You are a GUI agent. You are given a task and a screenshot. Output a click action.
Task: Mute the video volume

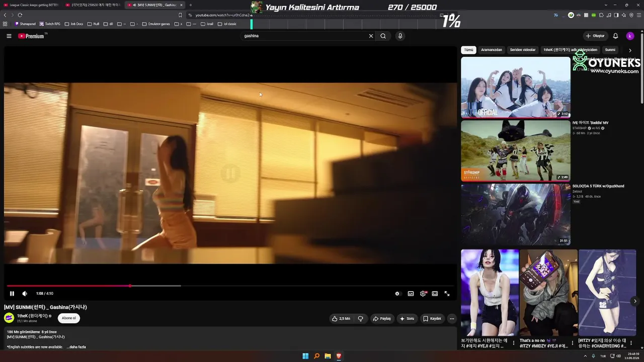[25, 294]
